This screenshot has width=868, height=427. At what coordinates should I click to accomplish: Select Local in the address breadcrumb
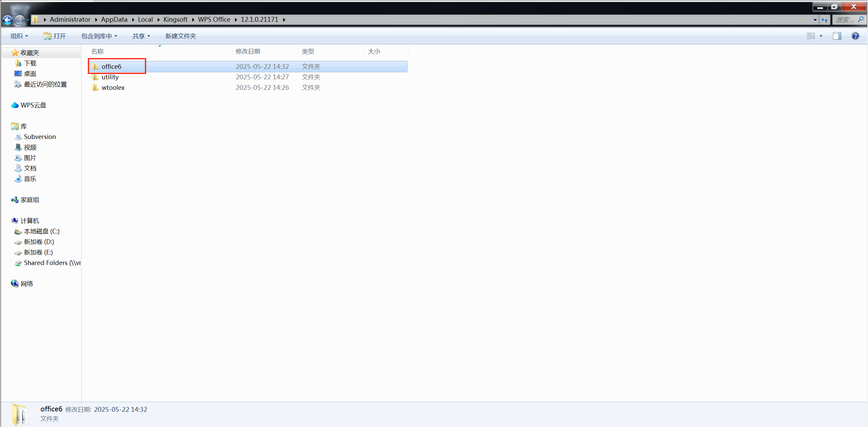pos(145,19)
